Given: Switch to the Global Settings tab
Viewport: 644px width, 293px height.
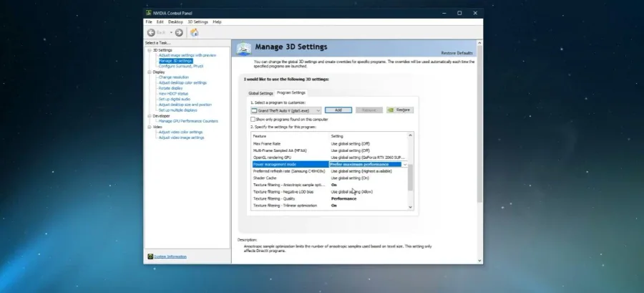Looking at the screenshot, I should point(260,93).
